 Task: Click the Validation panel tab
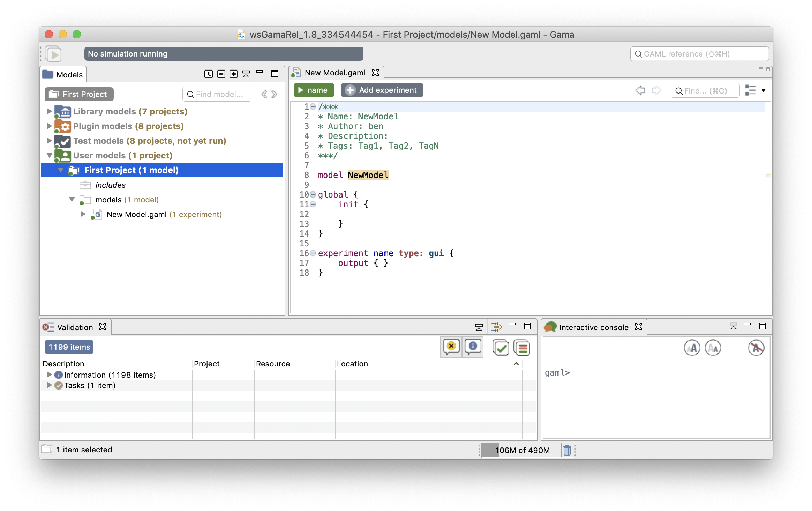pyautogui.click(x=74, y=327)
